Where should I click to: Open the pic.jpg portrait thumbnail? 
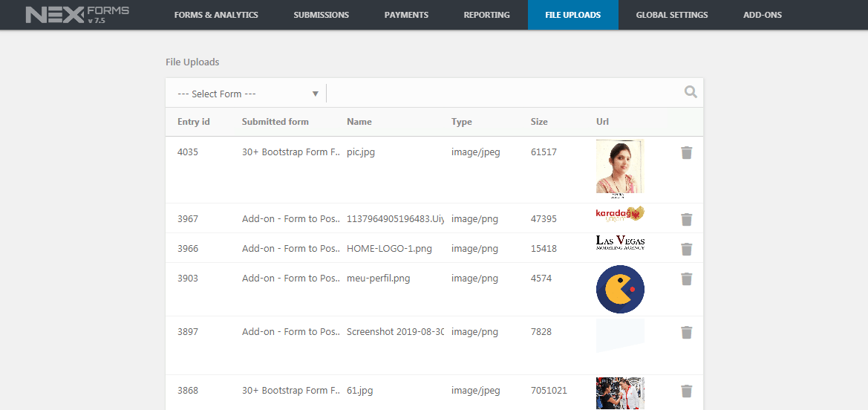click(620, 169)
